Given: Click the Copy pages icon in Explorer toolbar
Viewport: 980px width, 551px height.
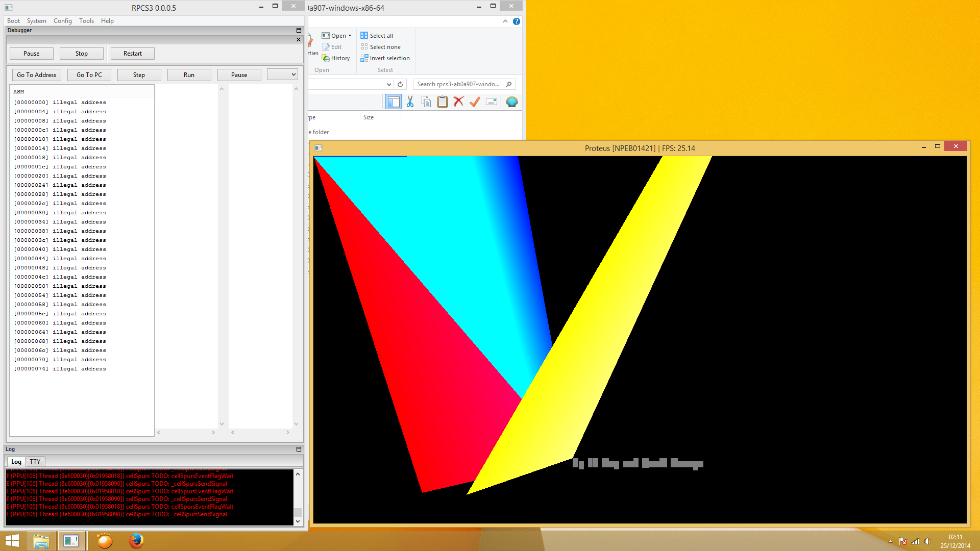Looking at the screenshot, I should click(x=426, y=102).
